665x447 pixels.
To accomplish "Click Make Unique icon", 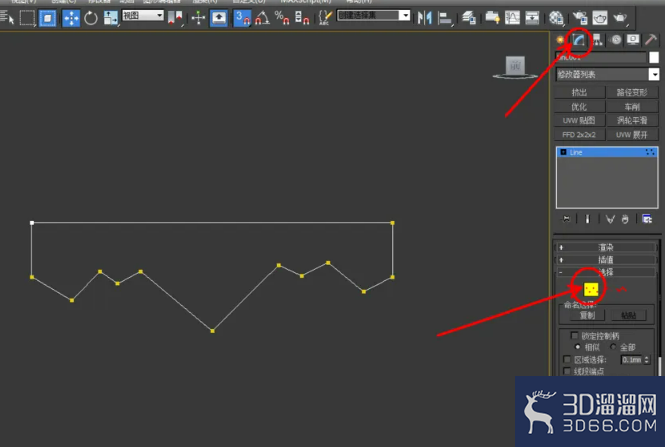I will coord(610,219).
